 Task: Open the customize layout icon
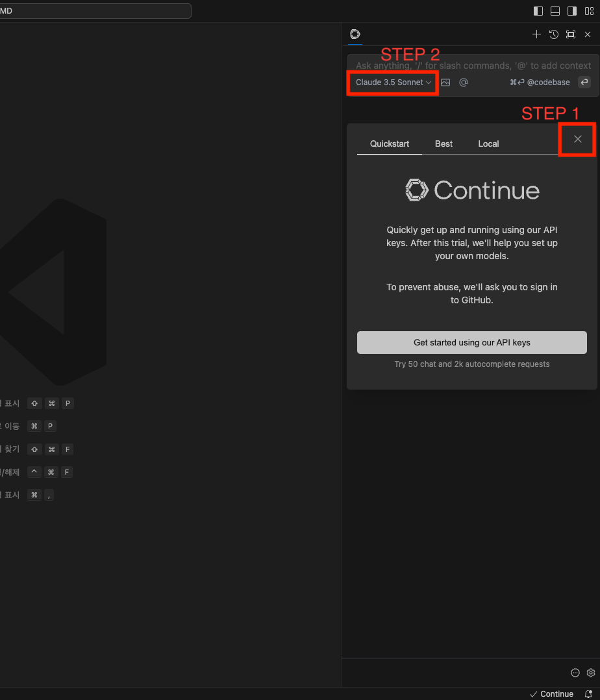pos(590,11)
